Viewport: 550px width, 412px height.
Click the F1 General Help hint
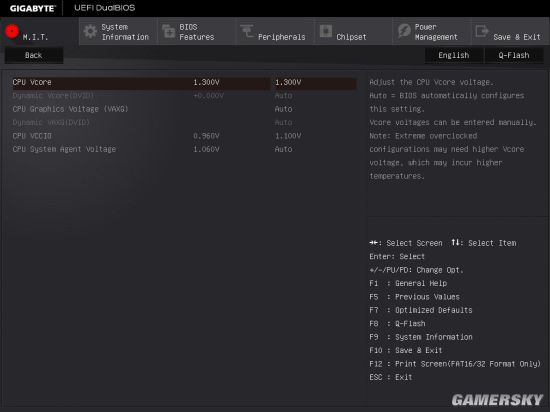point(408,283)
